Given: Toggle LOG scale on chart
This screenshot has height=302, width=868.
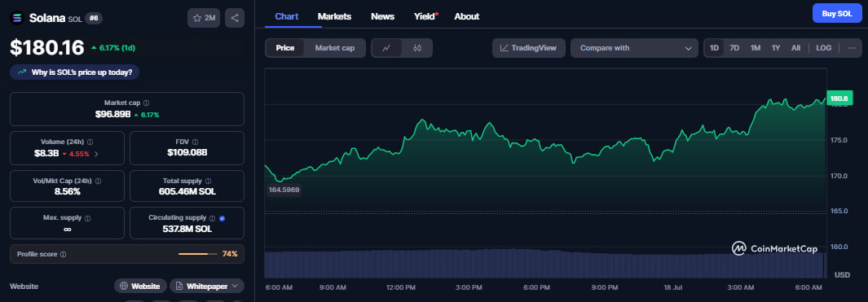Looking at the screenshot, I should [x=824, y=48].
